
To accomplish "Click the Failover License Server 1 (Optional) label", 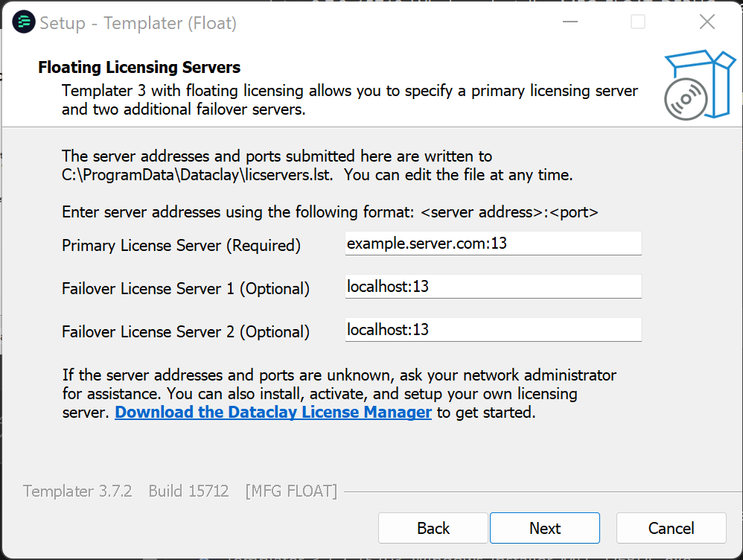I will [x=186, y=289].
